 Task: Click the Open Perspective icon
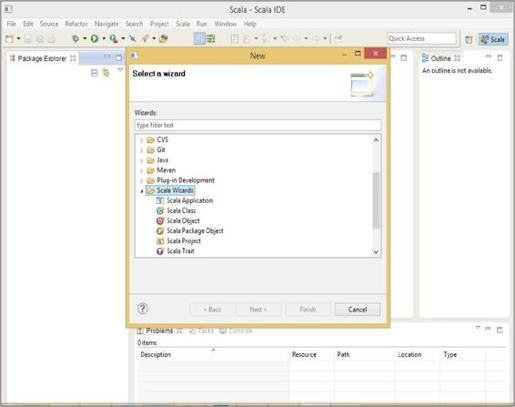tap(469, 39)
